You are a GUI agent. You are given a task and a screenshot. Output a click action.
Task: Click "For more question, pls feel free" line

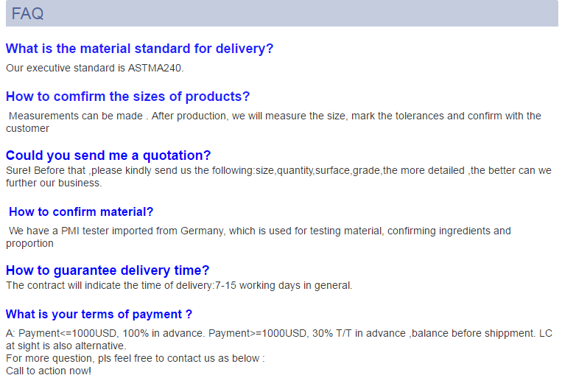(135, 358)
